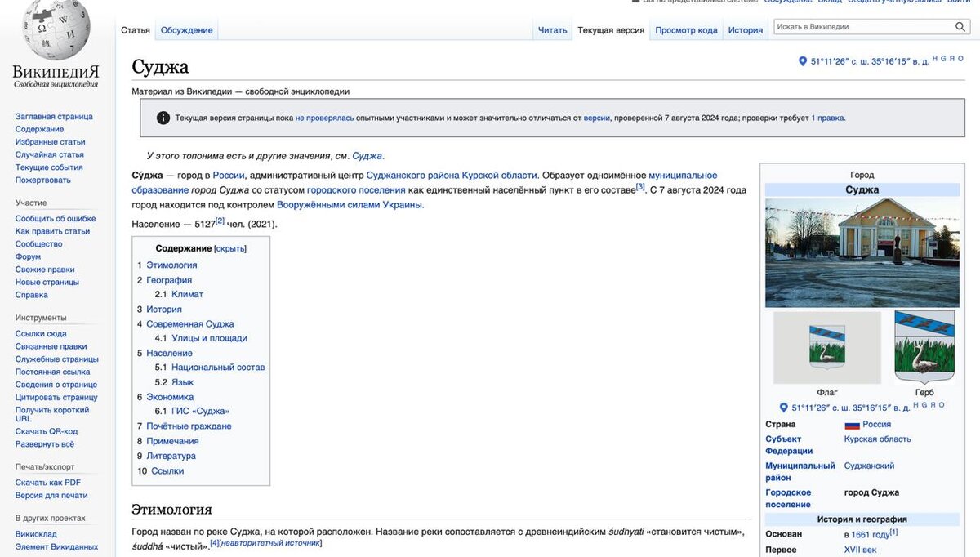Click Сообщить об ошибке
The image size is (980, 557).
tap(56, 218)
